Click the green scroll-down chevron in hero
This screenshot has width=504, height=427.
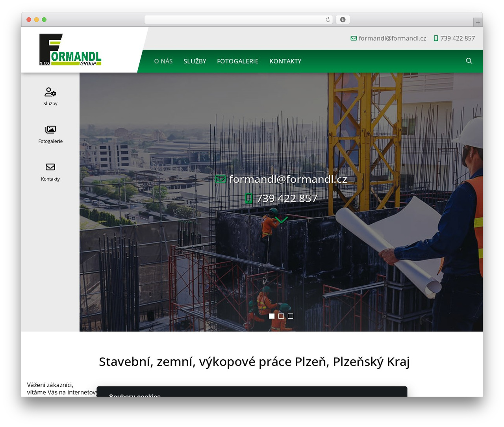(281, 219)
